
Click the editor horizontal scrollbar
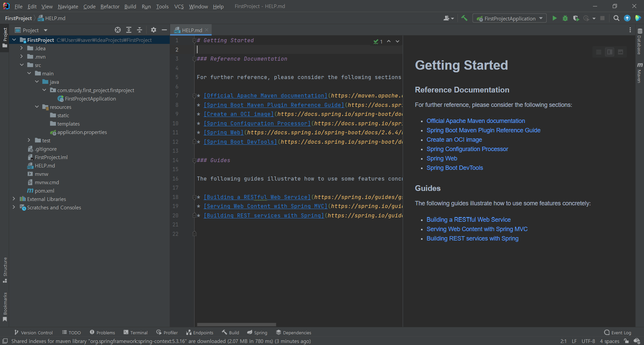coord(236,325)
